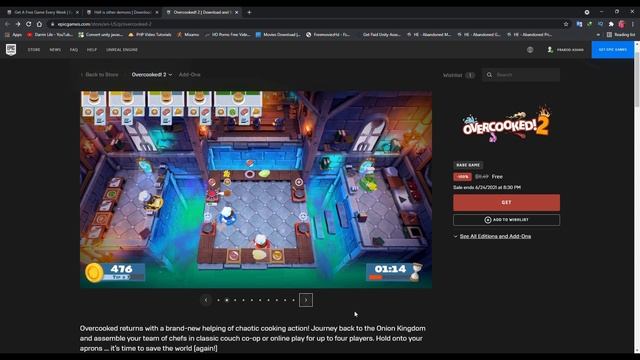The image size is (640, 360).
Task: Click ADD TO WISHLIST button
Action: click(506, 220)
